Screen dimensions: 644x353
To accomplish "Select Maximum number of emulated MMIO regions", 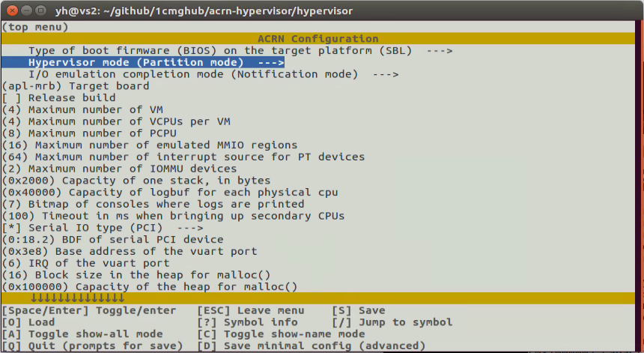I will click(150, 145).
